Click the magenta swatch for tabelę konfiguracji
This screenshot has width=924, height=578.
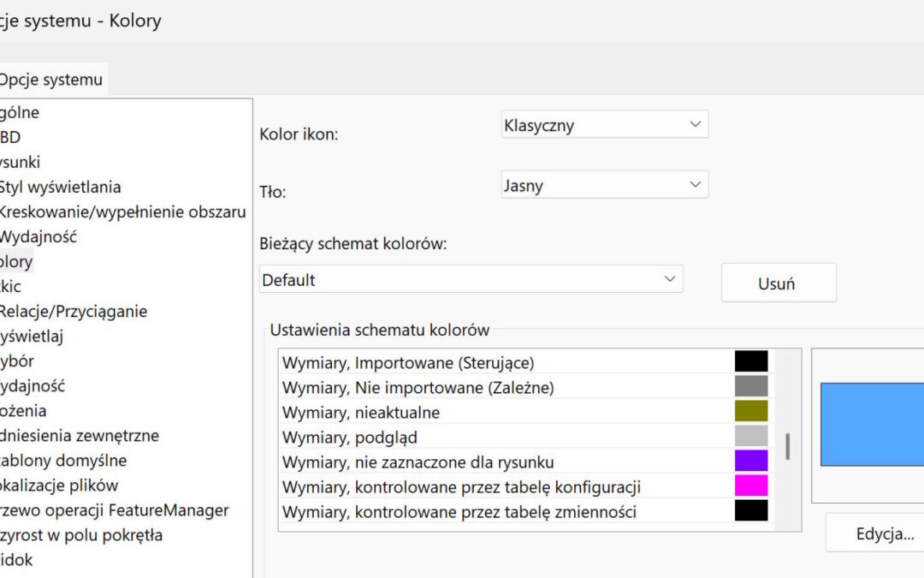coord(751,486)
